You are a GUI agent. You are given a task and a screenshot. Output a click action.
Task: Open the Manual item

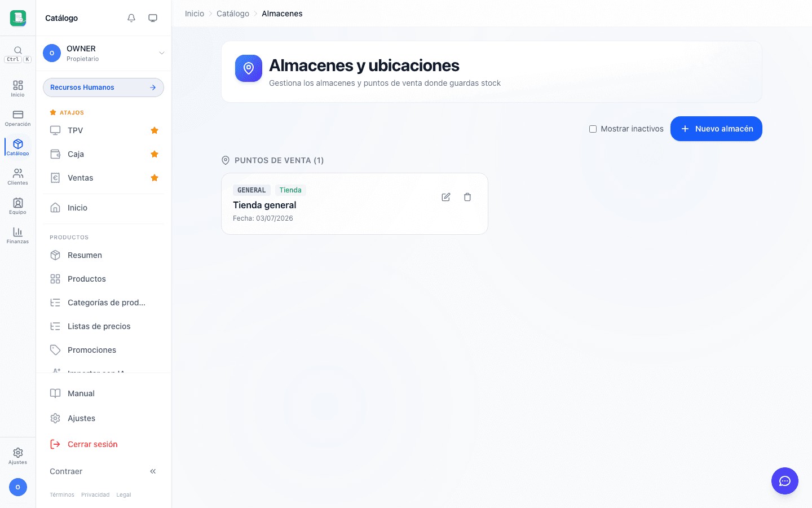click(x=104, y=393)
